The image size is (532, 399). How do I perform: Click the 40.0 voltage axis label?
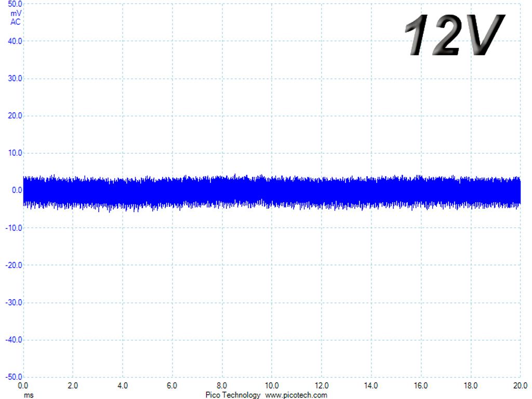point(15,41)
